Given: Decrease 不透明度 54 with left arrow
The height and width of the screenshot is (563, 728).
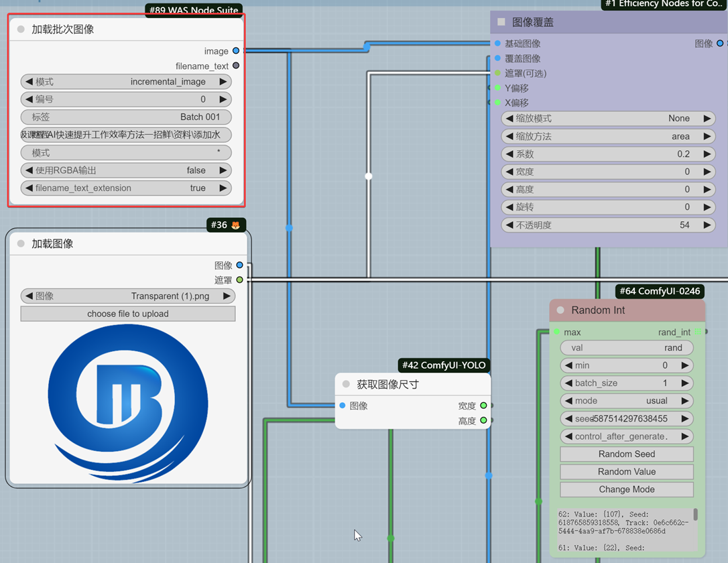Looking at the screenshot, I should click(509, 225).
